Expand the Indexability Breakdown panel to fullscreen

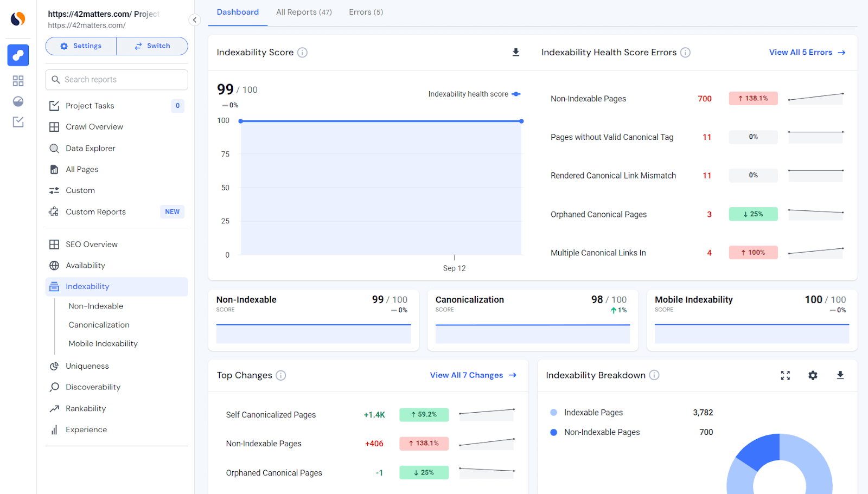785,375
